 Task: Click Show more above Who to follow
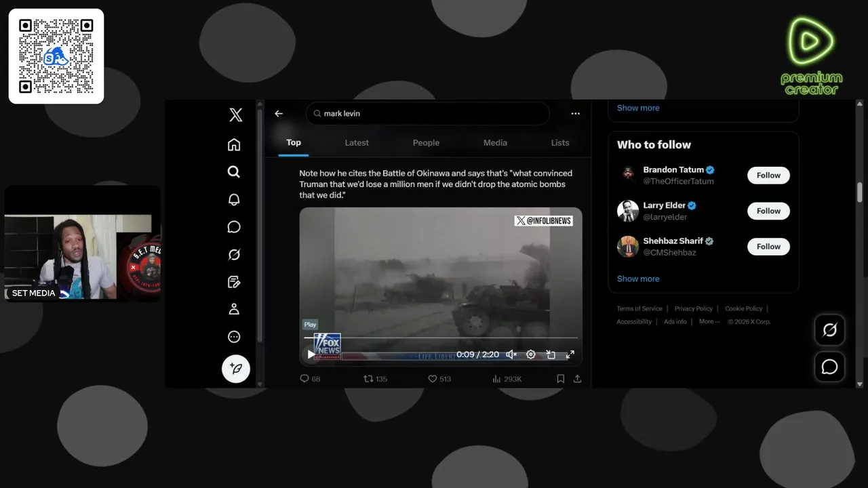638,108
